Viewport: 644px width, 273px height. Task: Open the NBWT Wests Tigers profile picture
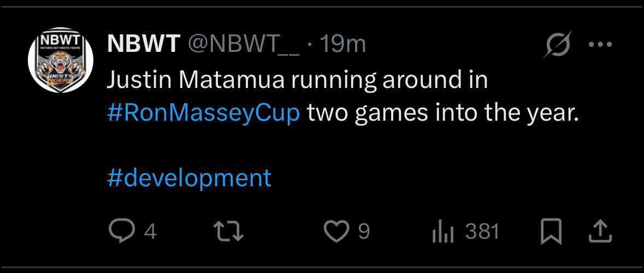pyautogui.click(x=61, y=60)
